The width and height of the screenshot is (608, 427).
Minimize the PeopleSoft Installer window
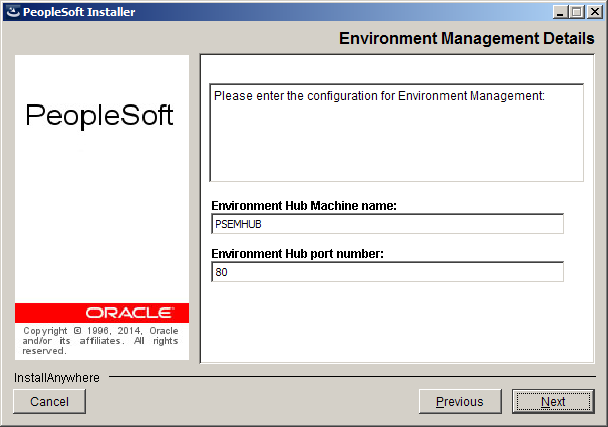click(x=560, y=12)
